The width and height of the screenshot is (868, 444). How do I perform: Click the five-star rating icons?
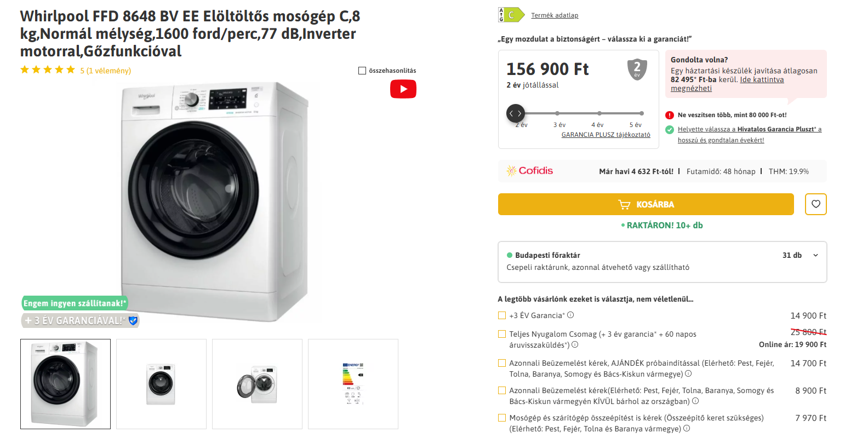point(48,70)
